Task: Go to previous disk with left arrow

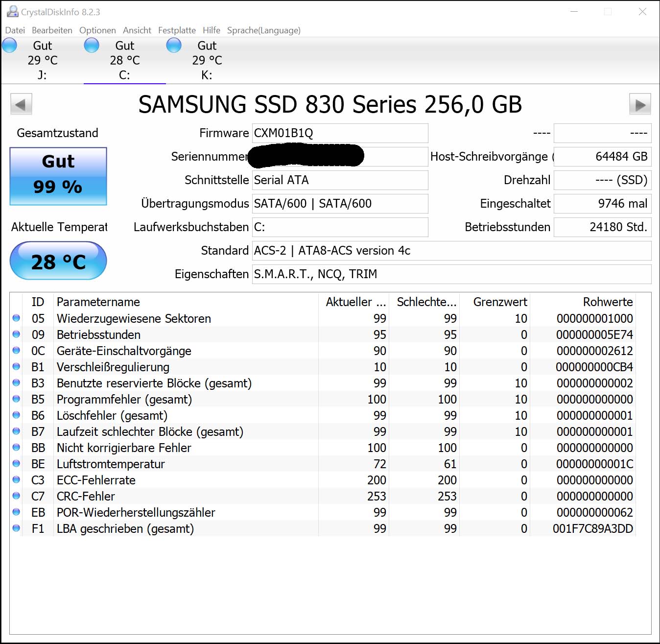Action: [21, 104]
